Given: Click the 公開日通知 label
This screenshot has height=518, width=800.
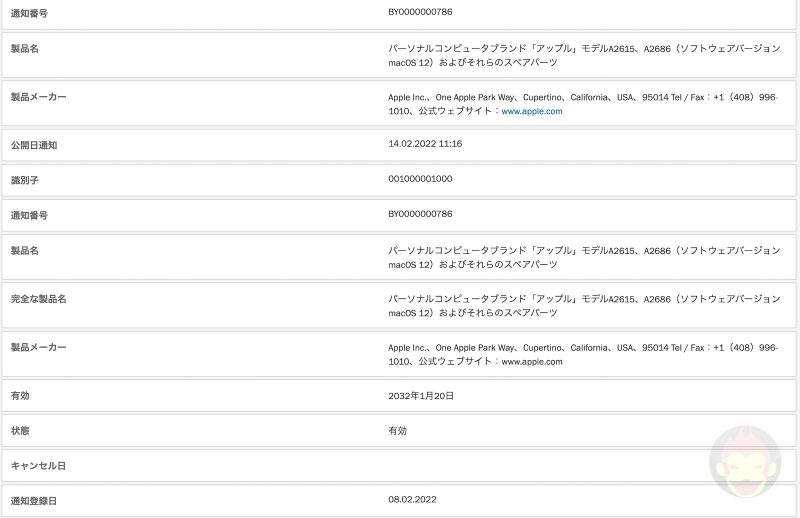Looking at the screenshot, I should [34, 145].
